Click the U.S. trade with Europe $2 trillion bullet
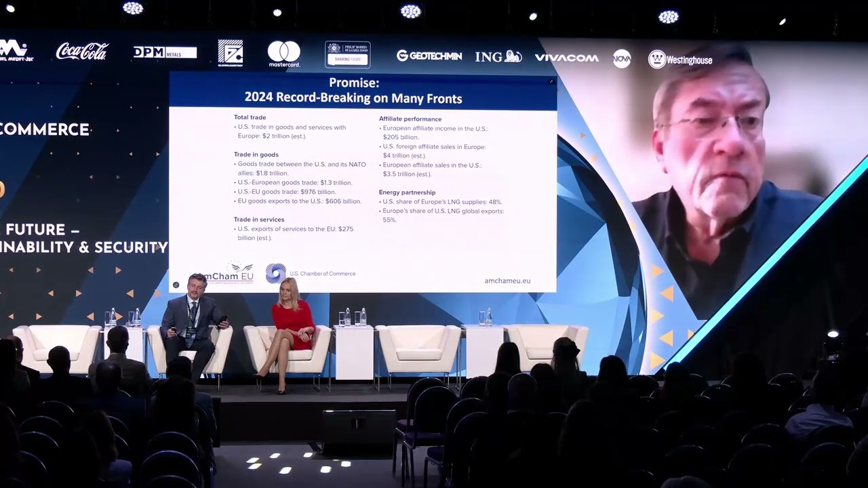 pyautogui.click(x=290, y=131)
